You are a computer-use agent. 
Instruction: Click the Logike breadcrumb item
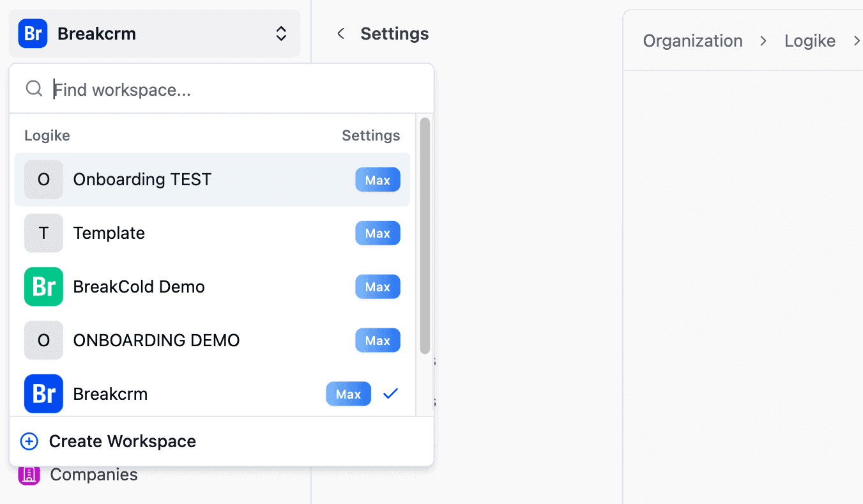coord(809,40)
